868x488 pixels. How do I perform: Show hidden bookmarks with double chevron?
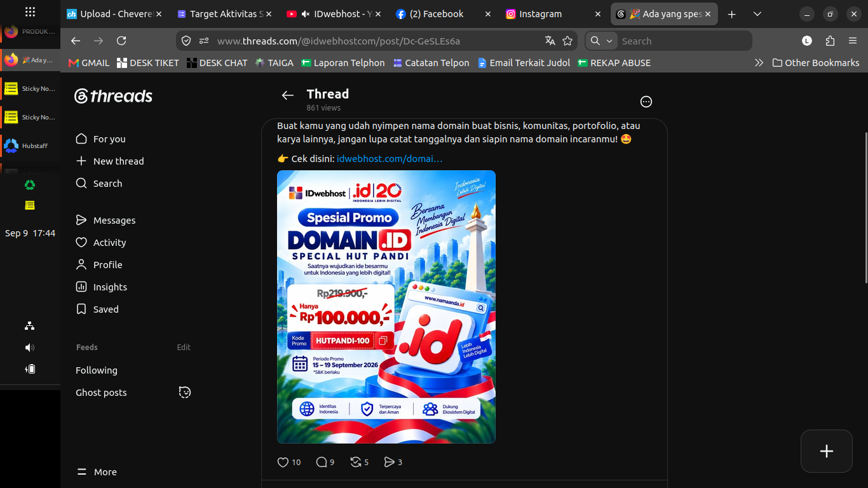point(759,63)
